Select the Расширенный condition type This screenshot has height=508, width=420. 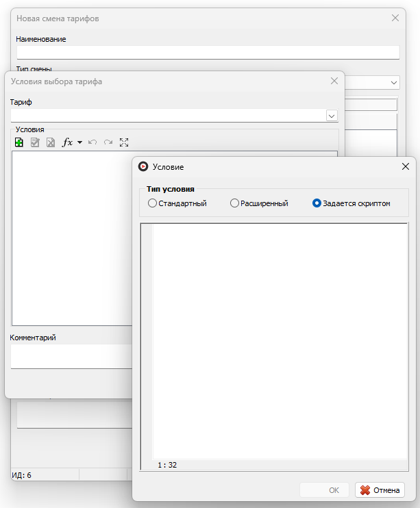pos(259,203)
